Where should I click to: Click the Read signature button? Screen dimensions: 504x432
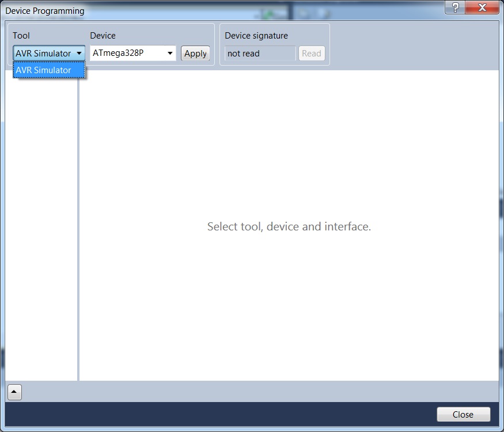pos(312,54)
